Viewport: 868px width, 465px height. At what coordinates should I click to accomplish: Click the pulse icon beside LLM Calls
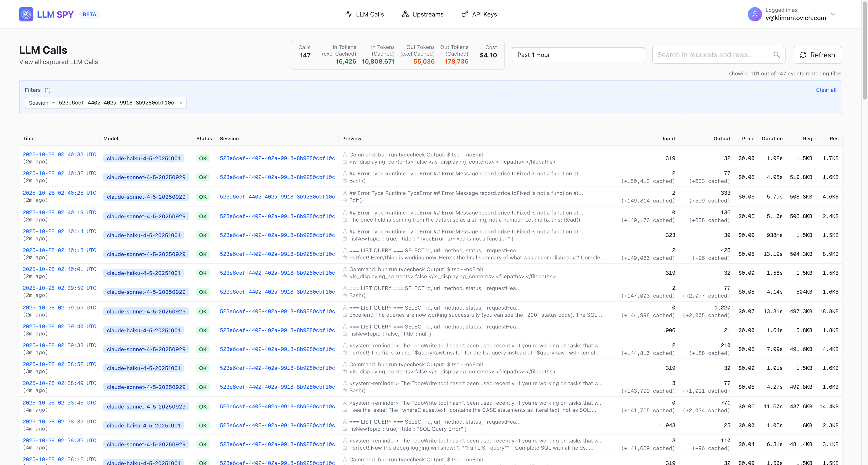(x=348, y=14)
